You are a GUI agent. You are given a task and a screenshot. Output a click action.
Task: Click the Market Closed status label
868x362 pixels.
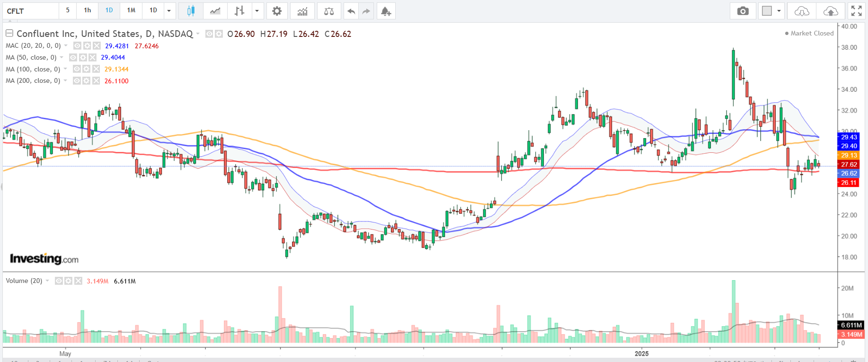pyautogui.click(x=809, y=33)
